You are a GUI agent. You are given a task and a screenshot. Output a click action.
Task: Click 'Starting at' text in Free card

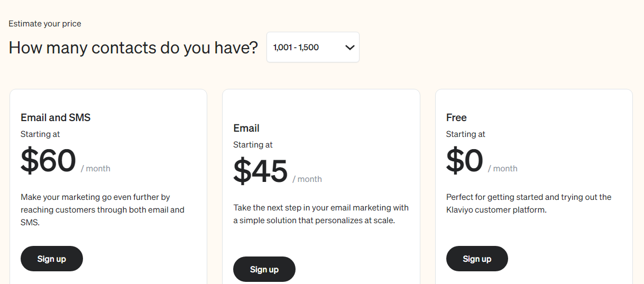(x=466, y=134)
